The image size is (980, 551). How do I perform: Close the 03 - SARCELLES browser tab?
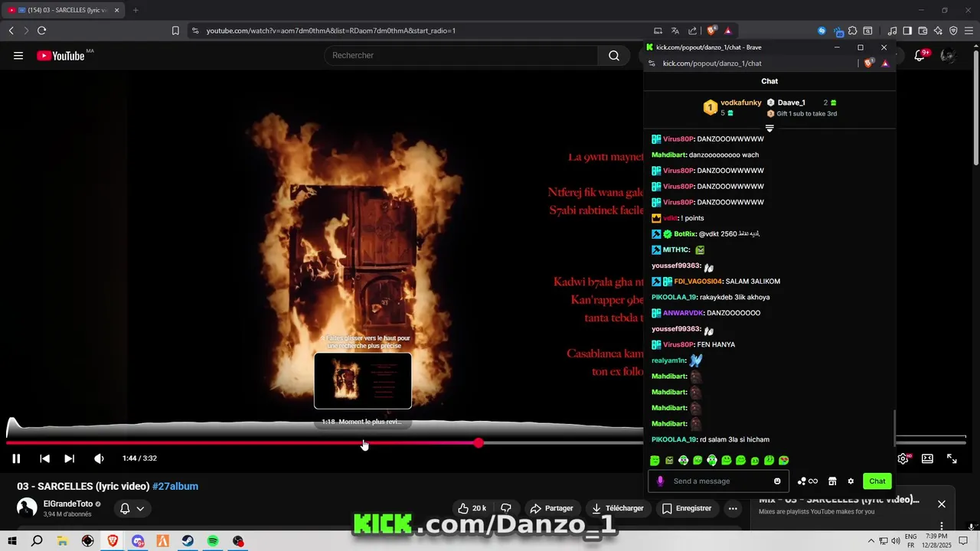[x=116, y=10]
